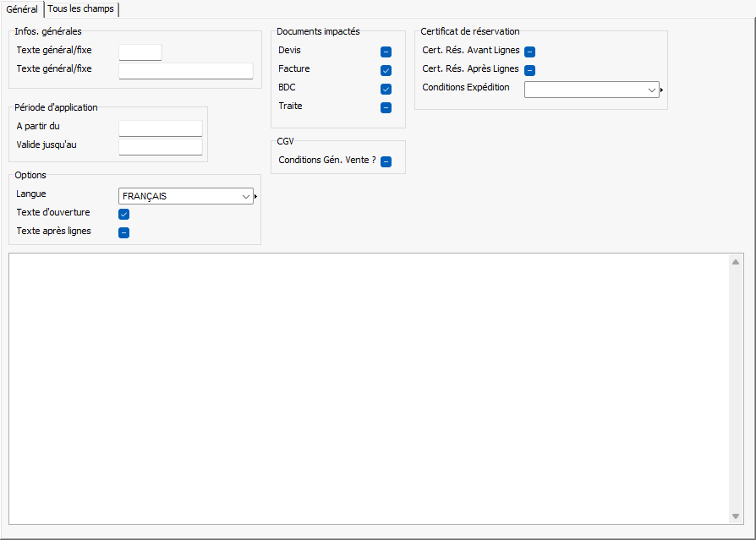This screenshot has height=540, width=756.
Task: Uncheck the Texte d'ouverture checkbox
Action: pyautogui.click(x=123, y=214)
